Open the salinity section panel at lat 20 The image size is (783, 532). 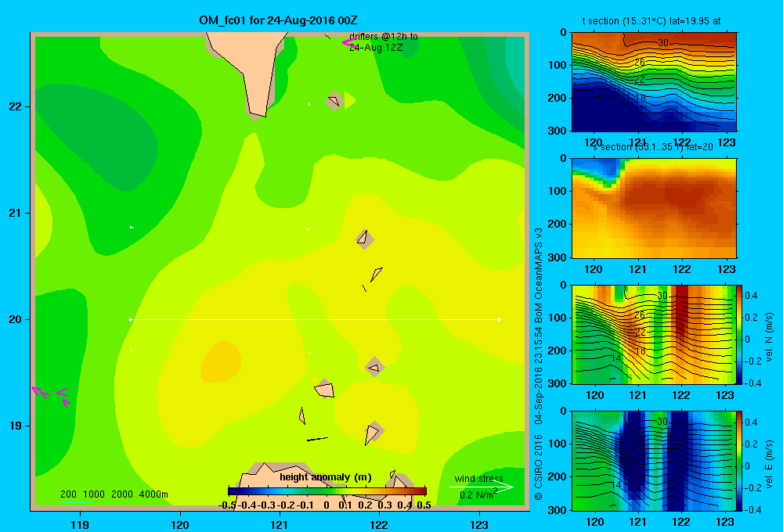click(654, 208)
